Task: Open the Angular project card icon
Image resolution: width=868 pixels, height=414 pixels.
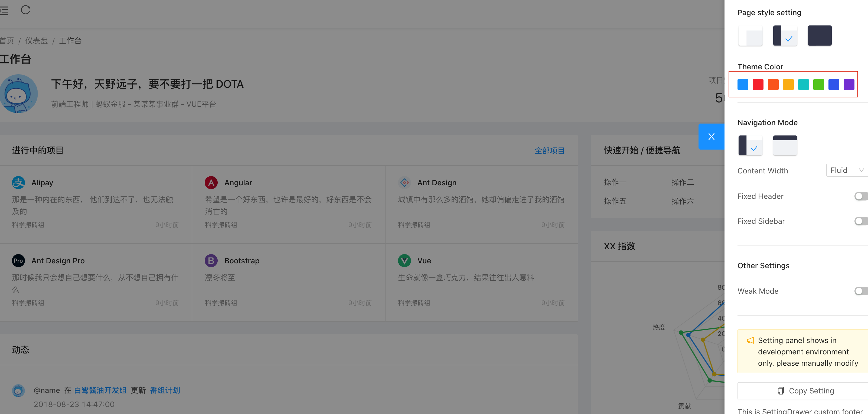Action: click(x=211, y=182)
